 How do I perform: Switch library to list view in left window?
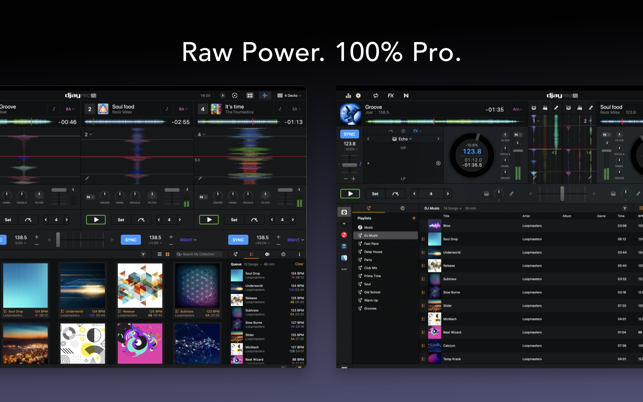click(160, 254)
